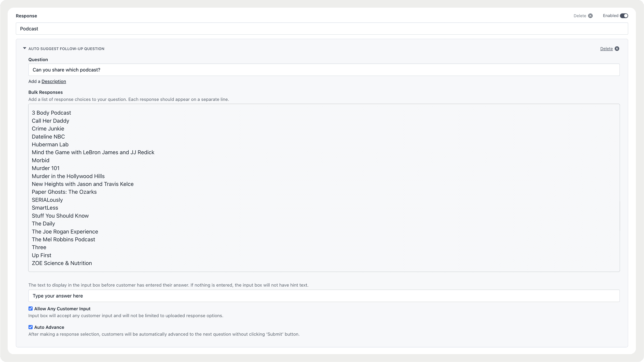This screenshot has height=362, width=644.
Task: Click the hint text field 'Type your answer here'
Action: (x=324, y=296)
